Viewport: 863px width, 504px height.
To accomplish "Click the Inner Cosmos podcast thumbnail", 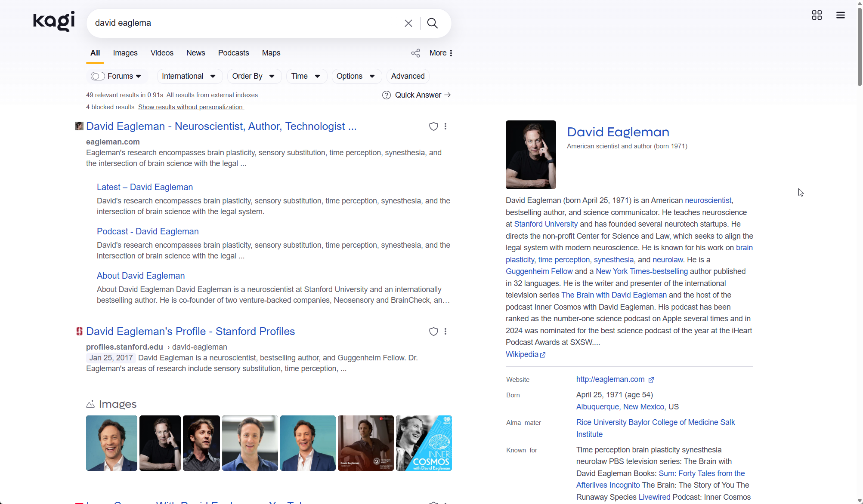I will [x=424, y=443].
